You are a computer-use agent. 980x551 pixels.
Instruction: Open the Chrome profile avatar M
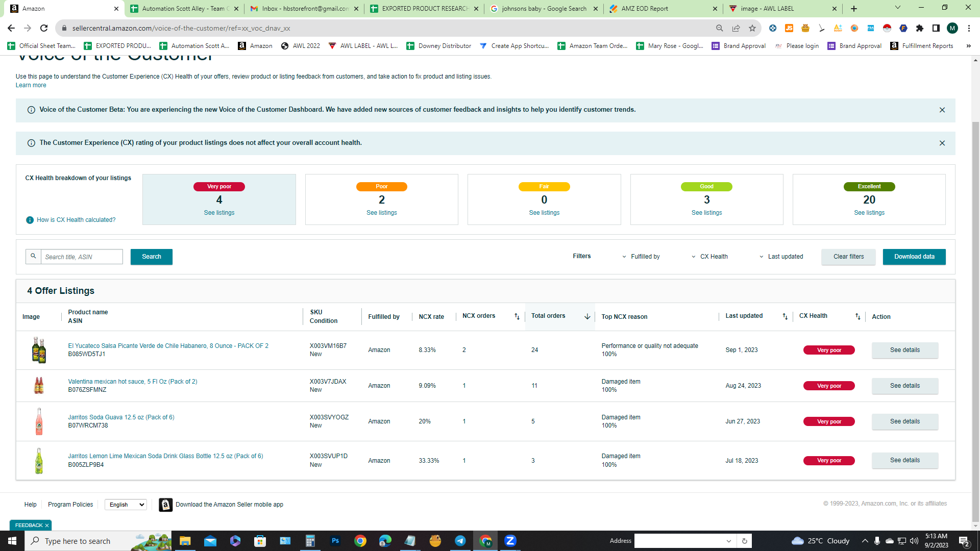[x=952, y=28]
